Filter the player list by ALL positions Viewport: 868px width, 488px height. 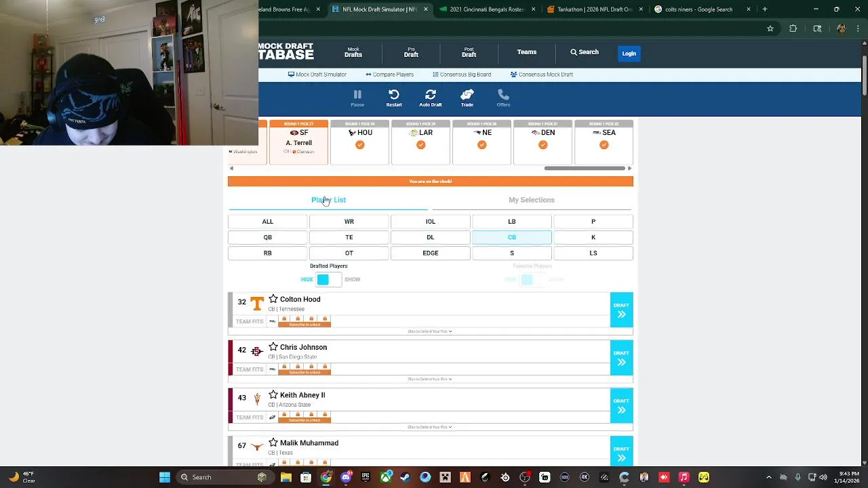[x=268, y=222]
